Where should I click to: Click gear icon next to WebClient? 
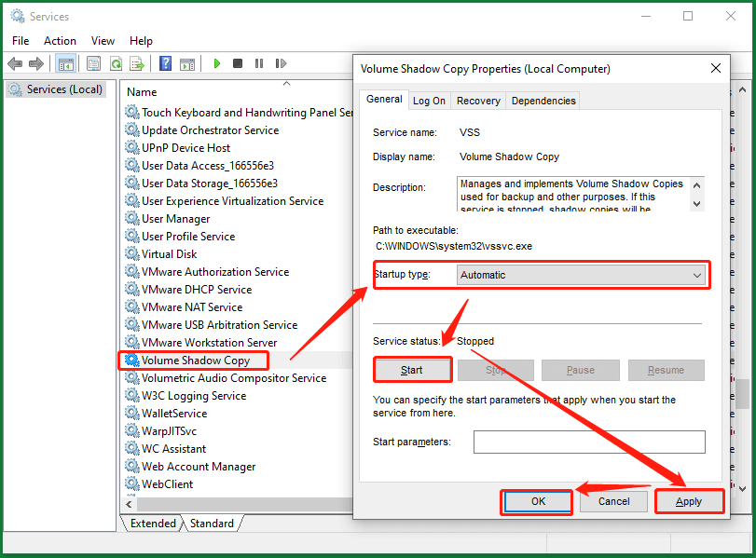coord(132,483)
